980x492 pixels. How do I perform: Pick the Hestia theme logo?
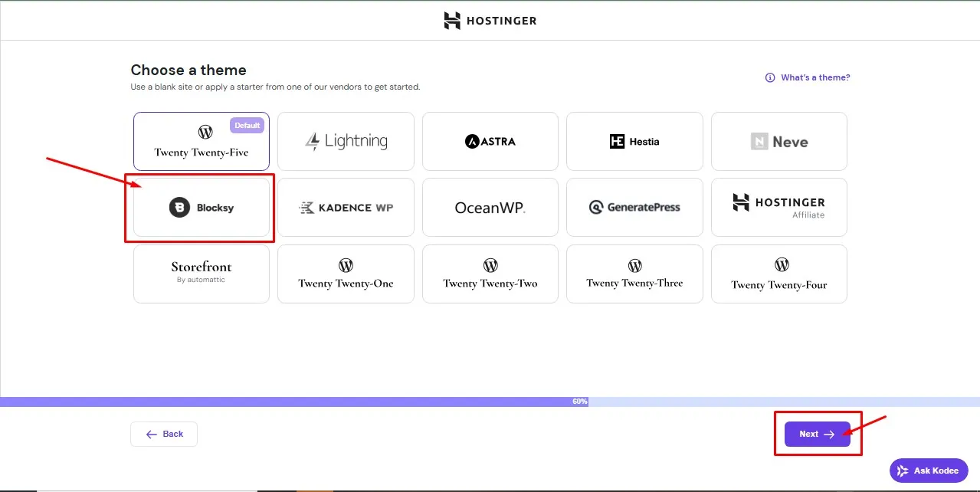pos(634,142)
